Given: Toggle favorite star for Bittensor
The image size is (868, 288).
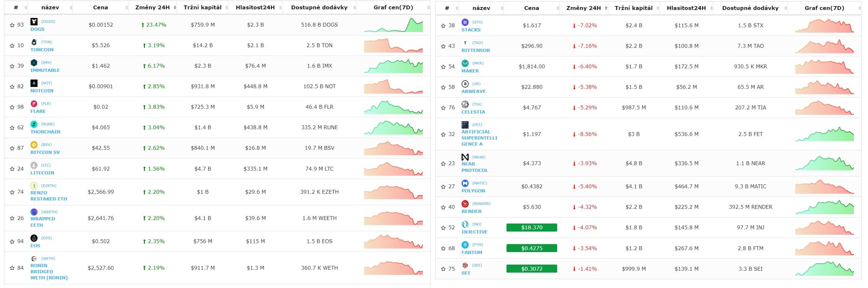Looking at the screenshot, I should (x=443, y=46).
